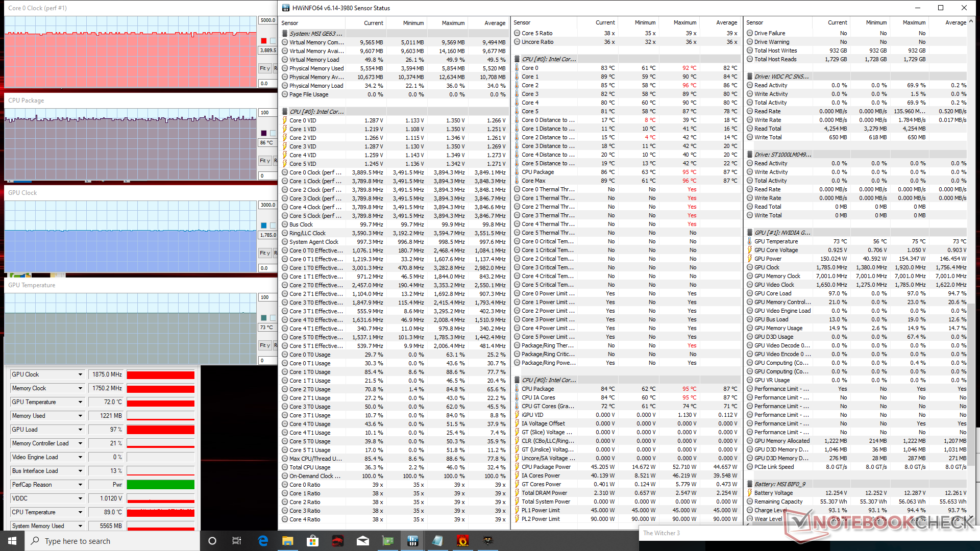Click the 5000.0 maximum field in Core 0 Clock graph
The width and height of the screenshot is (980, 551).
click(x=268, y=20)
